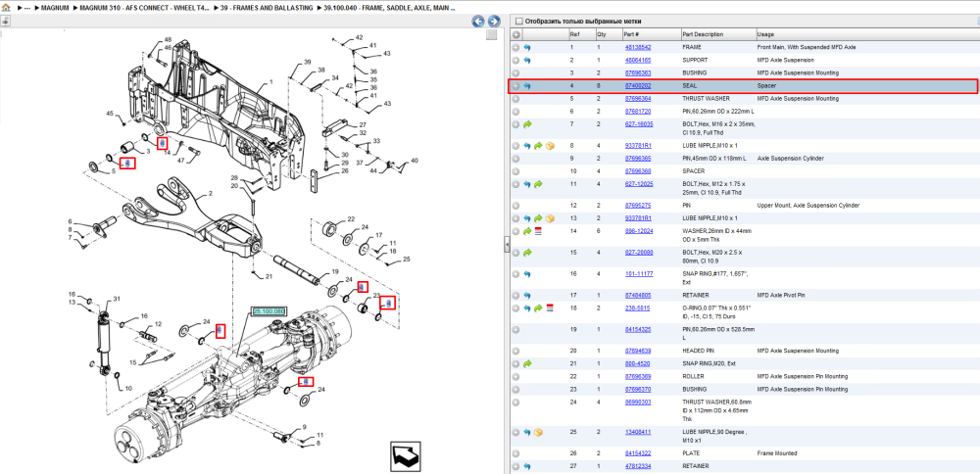
Task: Go to the home page icon
Action: [6, 8]
